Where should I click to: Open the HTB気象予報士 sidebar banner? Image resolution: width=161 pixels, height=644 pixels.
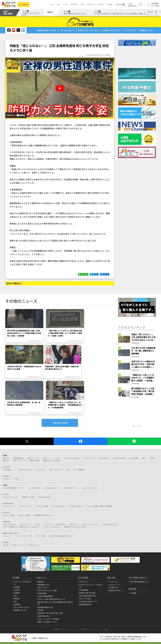coord(137,87)
